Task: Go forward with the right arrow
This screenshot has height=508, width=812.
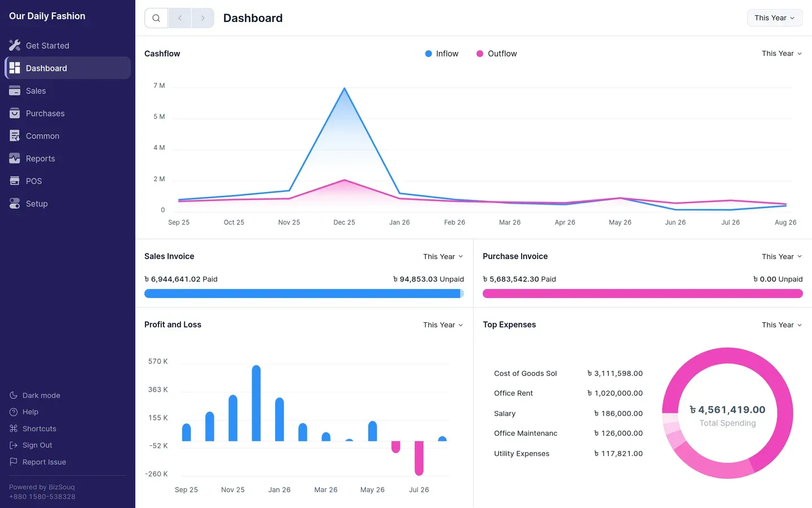Action: pos(203,18)
